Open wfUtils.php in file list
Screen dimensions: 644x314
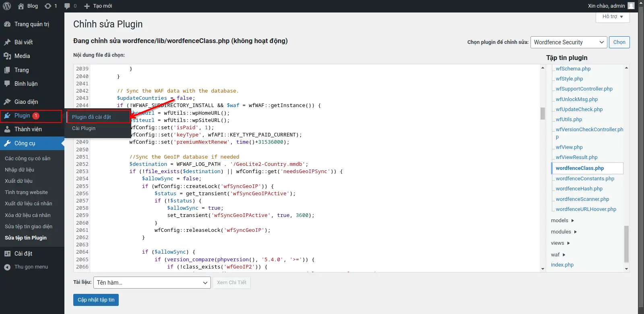[569, 120]
